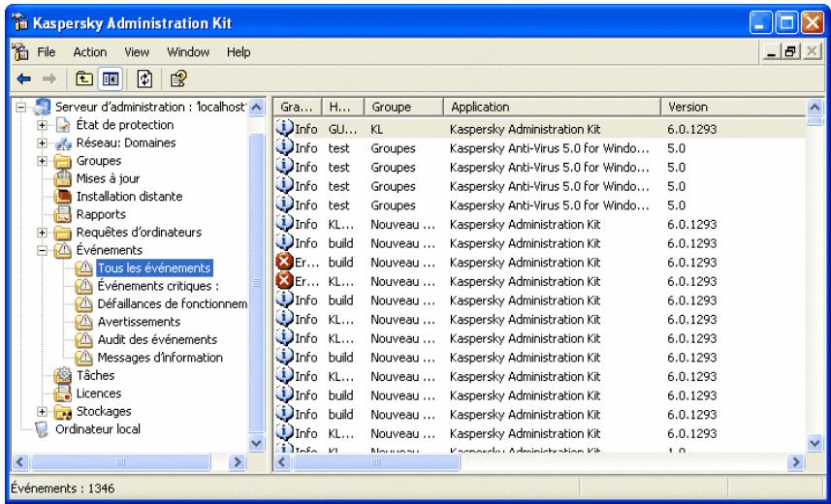This screenshot has height=504, width=831.
Task: Expand the Requêtes d'ordinateurs node
Action: coord(43,233)
